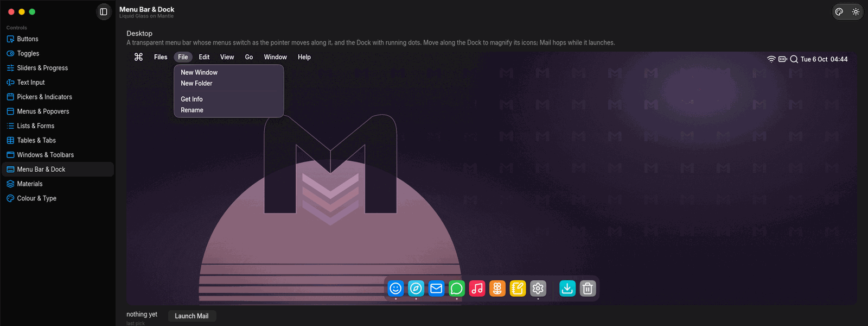The image size is (868, 326).
Task: Click the battery status icon
Action: pyautogui.click(x=782, y=59)
